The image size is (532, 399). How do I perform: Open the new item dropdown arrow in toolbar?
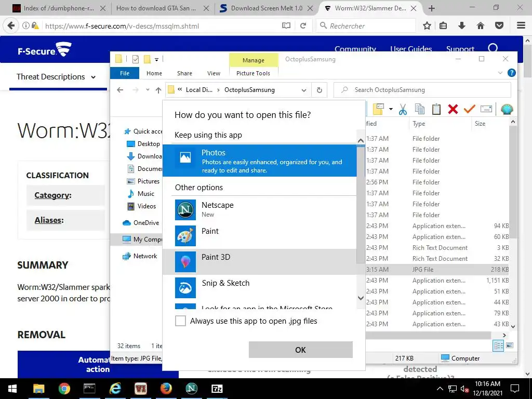pyautogui.click(x=391, y=109)
